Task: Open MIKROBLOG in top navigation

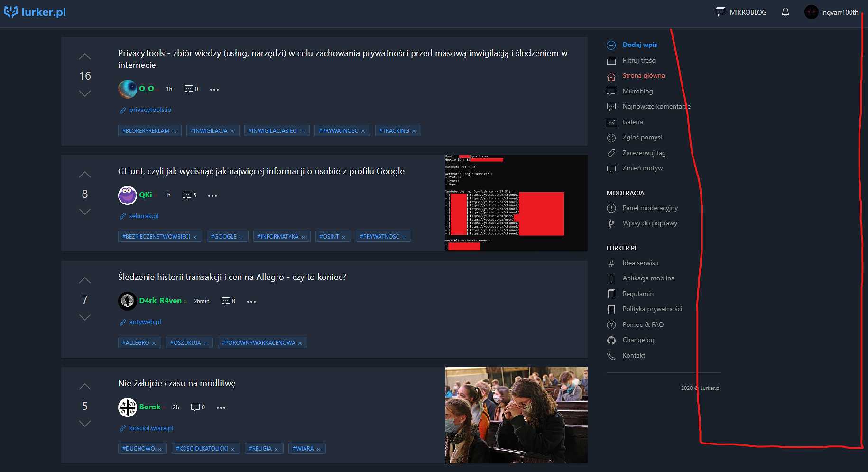Action: (x=741, y=12)
